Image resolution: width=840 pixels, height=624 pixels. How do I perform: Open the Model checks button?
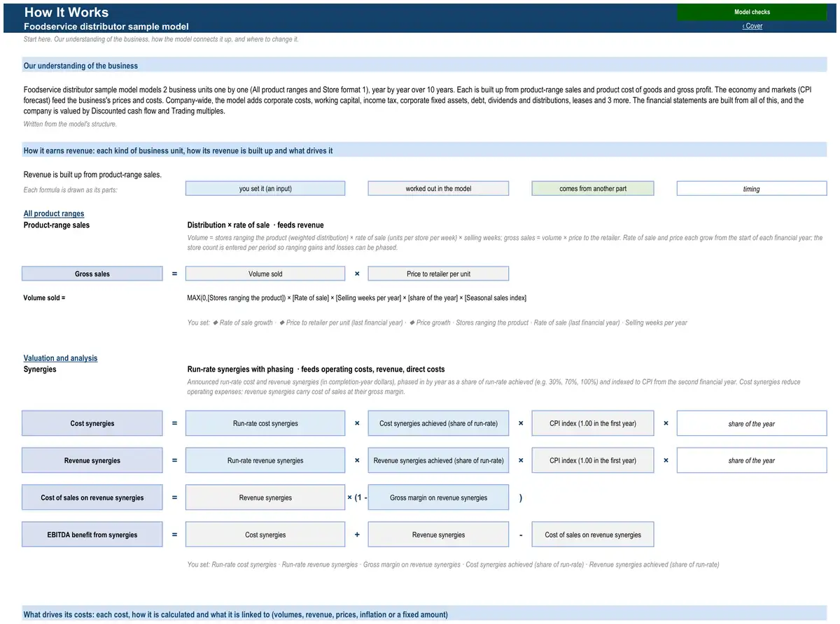(752, 12)
